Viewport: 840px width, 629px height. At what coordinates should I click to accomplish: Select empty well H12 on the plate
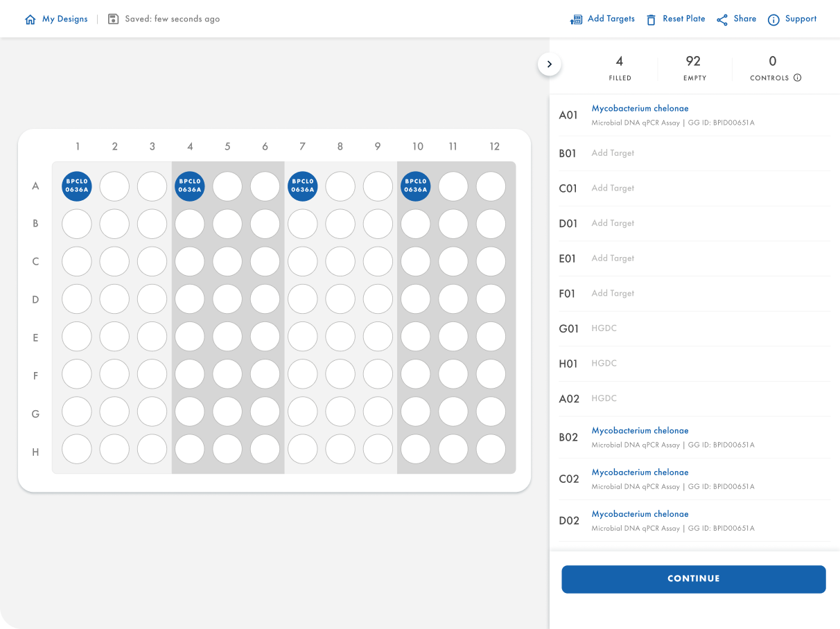[491, 449]
